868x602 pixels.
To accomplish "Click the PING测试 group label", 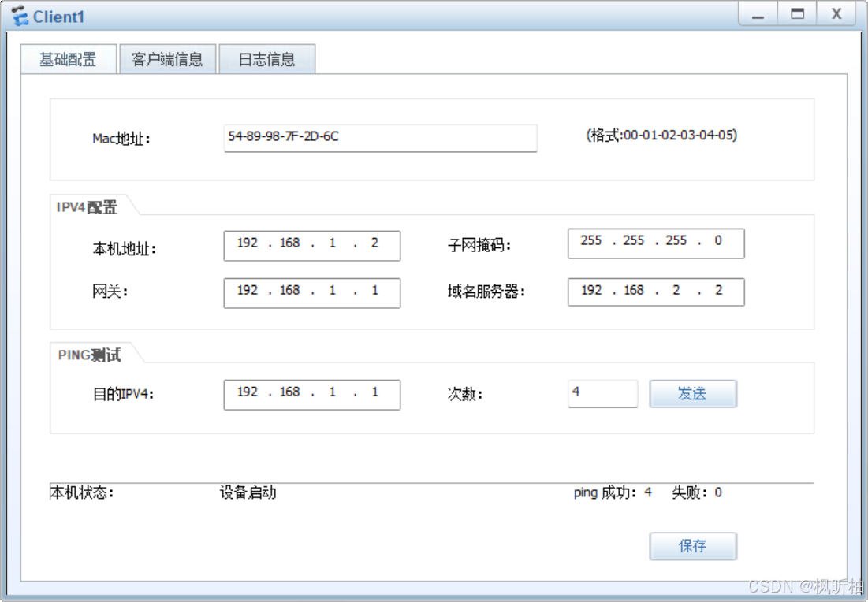I will 89,355.
